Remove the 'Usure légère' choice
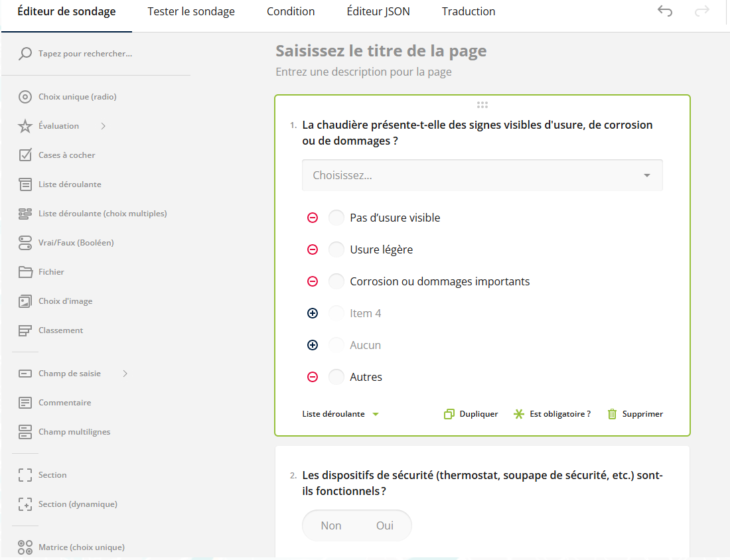 tap(313, 249)
